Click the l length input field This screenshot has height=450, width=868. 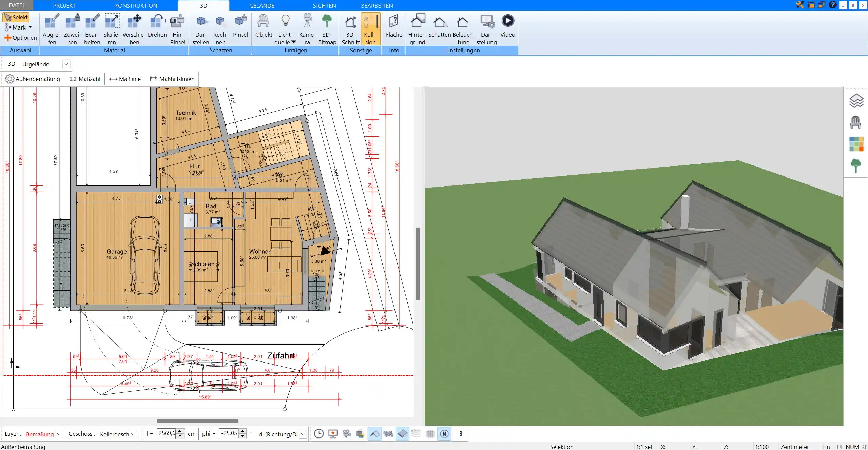167,433
